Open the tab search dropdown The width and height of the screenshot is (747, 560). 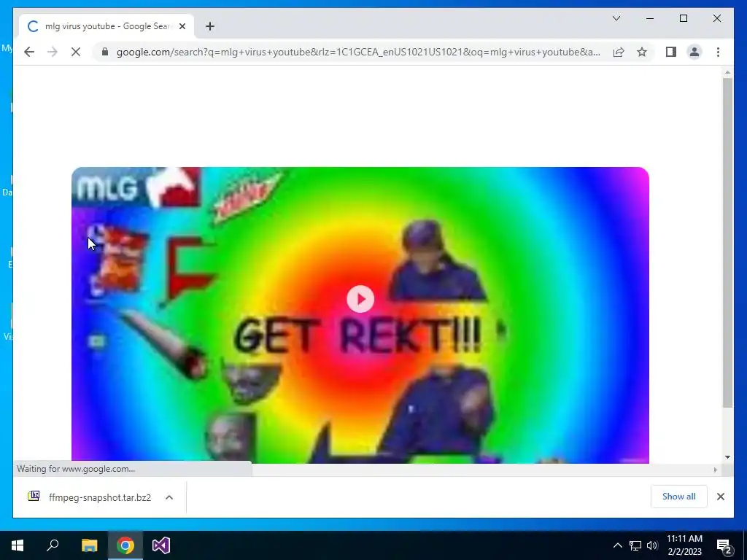pos(616,18)
